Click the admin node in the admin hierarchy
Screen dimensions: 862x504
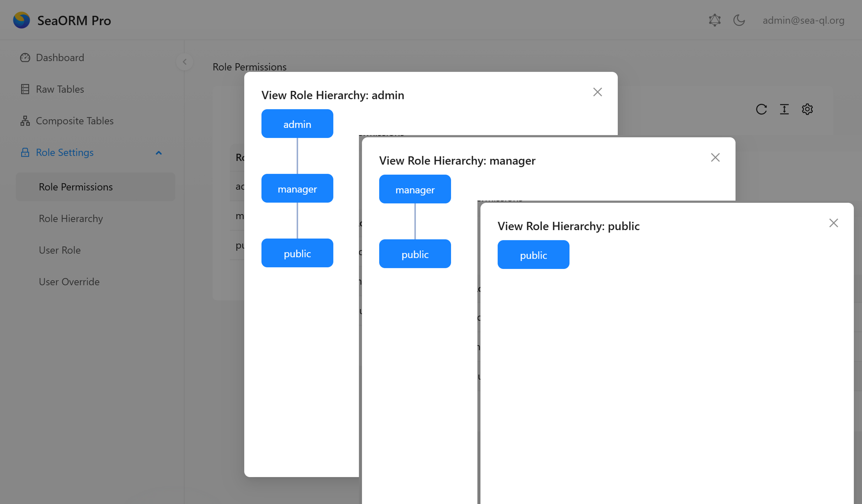[x=297, y=124]
